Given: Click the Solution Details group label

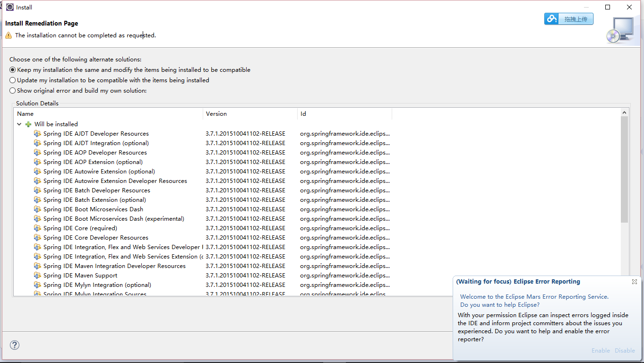Looking at the screenshot, I should tap(37, 103).
